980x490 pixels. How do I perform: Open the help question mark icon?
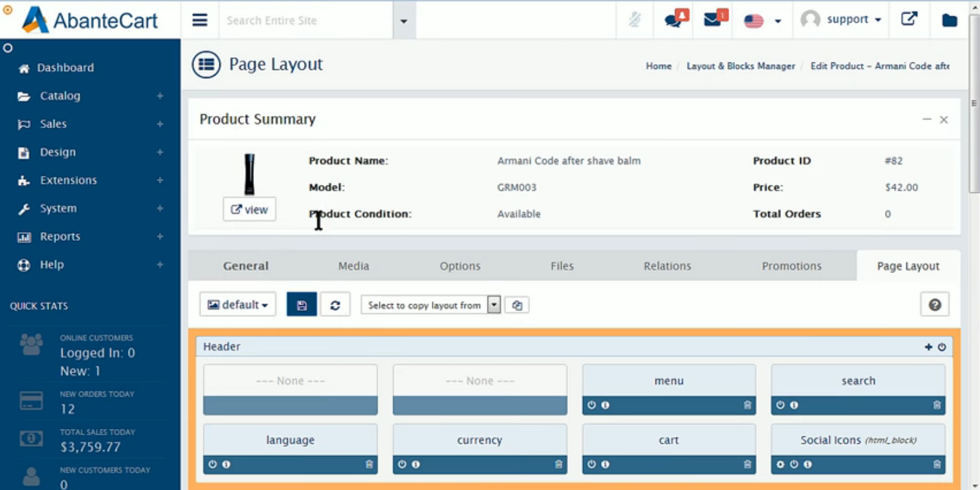point(935,305)
